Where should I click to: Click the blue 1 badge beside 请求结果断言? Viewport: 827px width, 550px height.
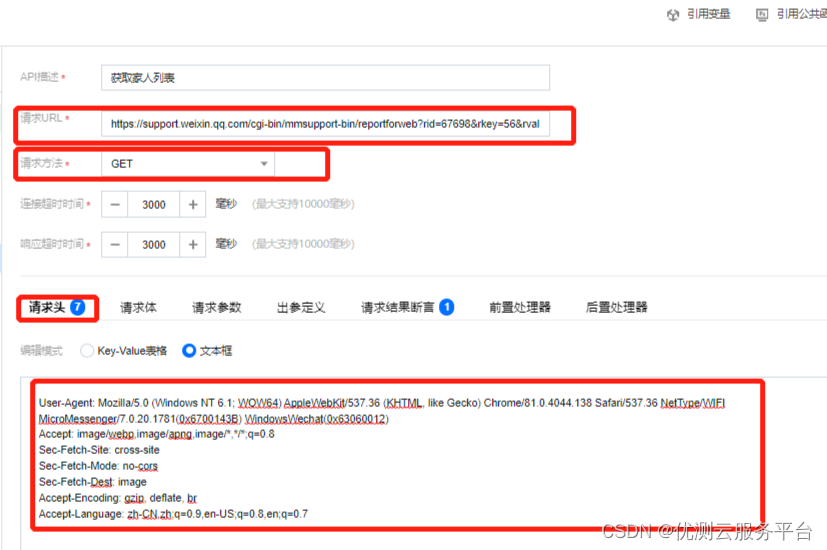(446, 307)
